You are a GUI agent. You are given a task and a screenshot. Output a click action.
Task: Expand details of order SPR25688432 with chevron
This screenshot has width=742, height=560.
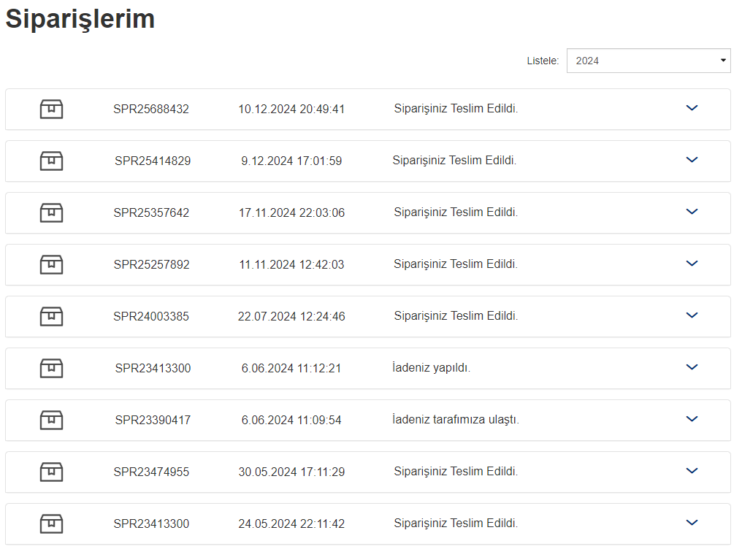click(692, 108)
